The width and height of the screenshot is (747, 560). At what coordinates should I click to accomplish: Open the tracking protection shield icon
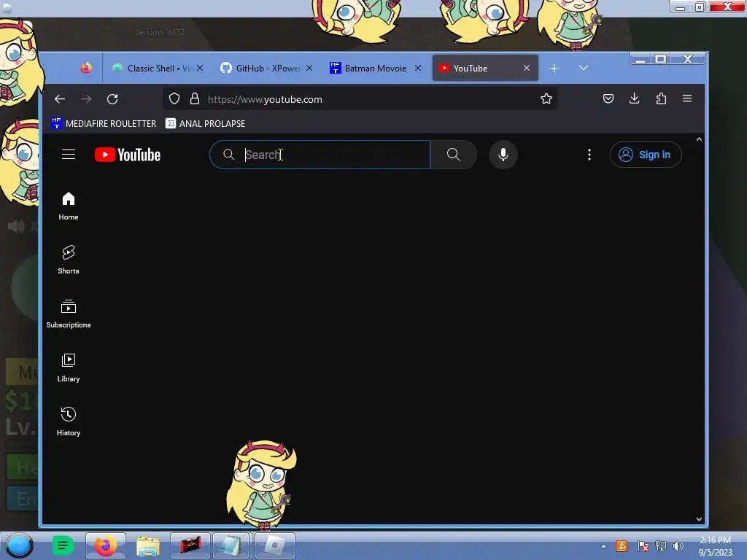[x=174, y=98]
